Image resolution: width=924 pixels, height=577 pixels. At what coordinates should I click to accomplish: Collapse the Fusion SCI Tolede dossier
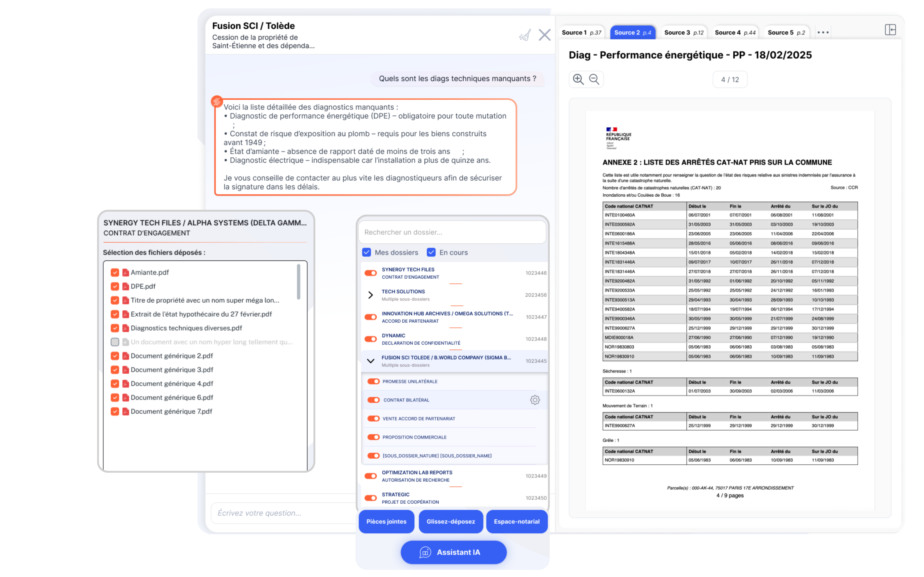(370, 361)
